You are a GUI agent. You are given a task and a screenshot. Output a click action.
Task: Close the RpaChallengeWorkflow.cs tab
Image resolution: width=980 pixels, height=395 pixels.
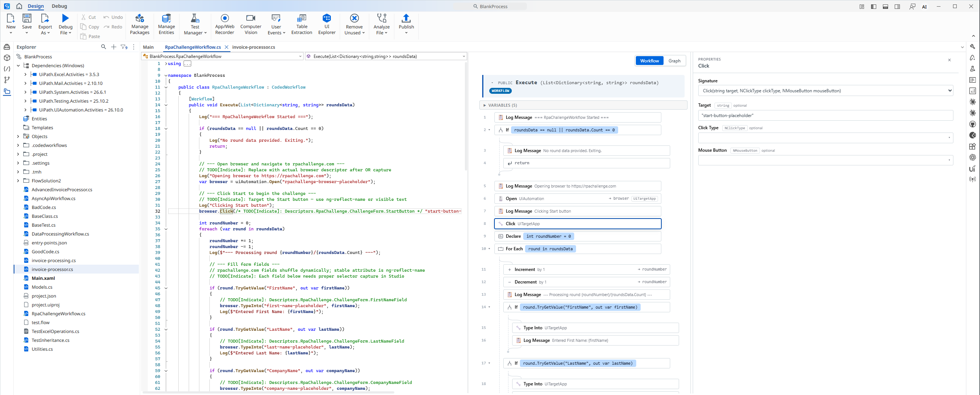pyautogui.click(x=226, y=47)
